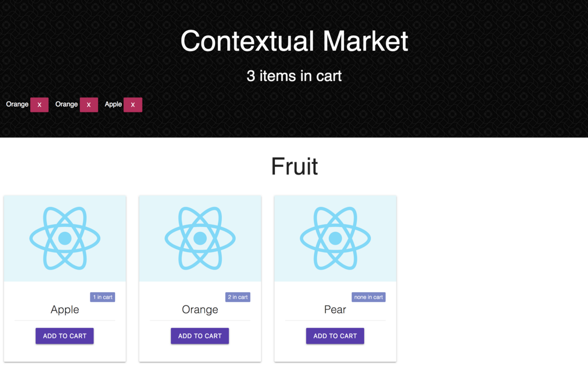Click the '2 in cart' badge
Screen dimensions: 588x369
[x=238, y=297]
